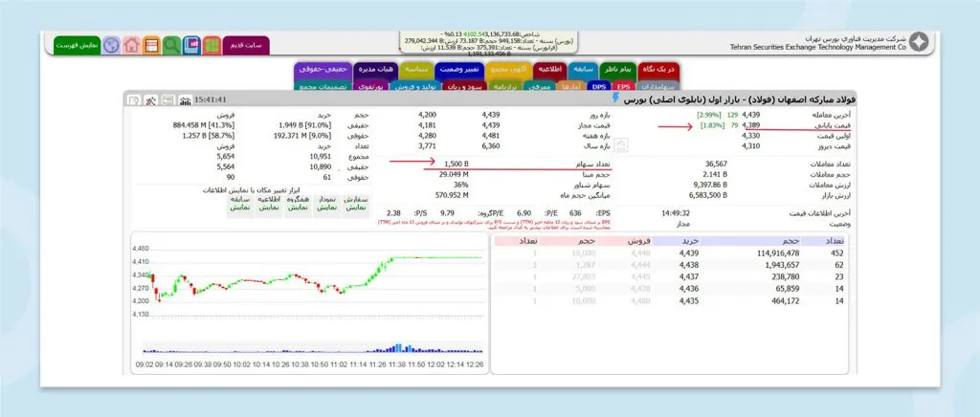Select the سابقه blue tab
The image size is (980, 417).
click(583, 69)
